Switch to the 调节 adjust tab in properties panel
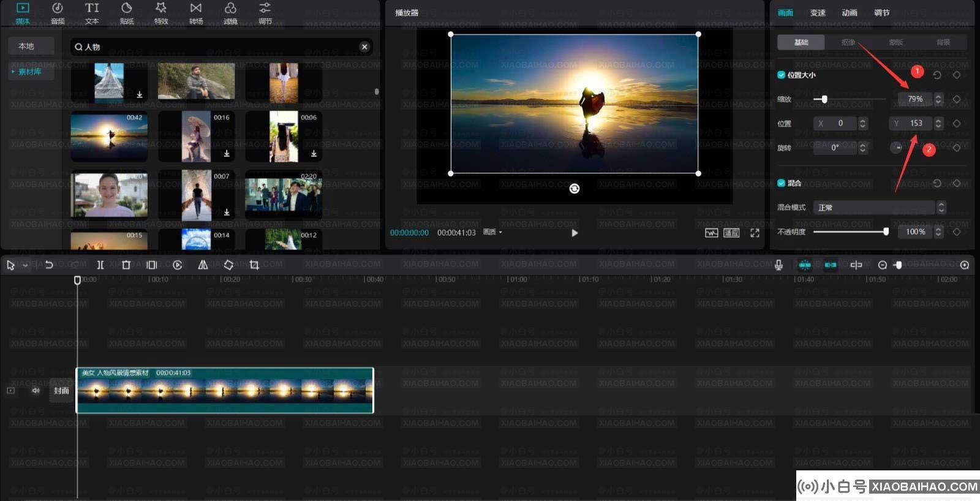The height and width of the screenshot is (501, 980). point(882,13)
